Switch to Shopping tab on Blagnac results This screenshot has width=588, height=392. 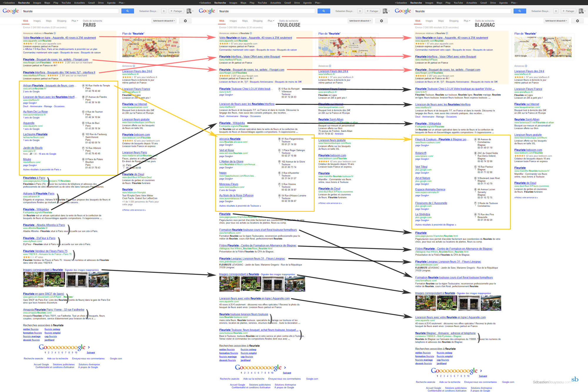(x=454, y=21)
